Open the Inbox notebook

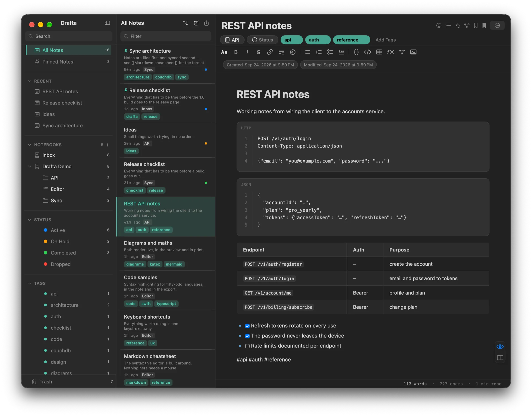click(69, 155)
